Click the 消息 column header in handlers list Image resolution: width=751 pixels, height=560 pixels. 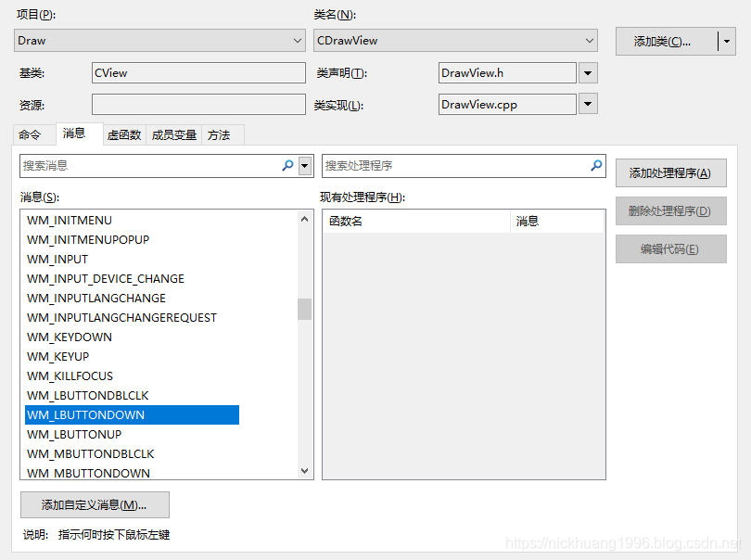557,222
